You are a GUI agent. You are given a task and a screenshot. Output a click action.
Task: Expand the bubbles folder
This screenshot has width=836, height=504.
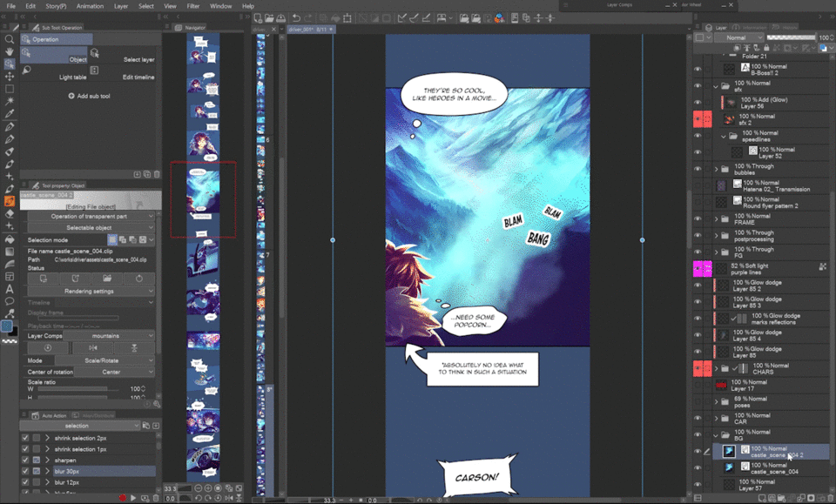tap(716, 169)
